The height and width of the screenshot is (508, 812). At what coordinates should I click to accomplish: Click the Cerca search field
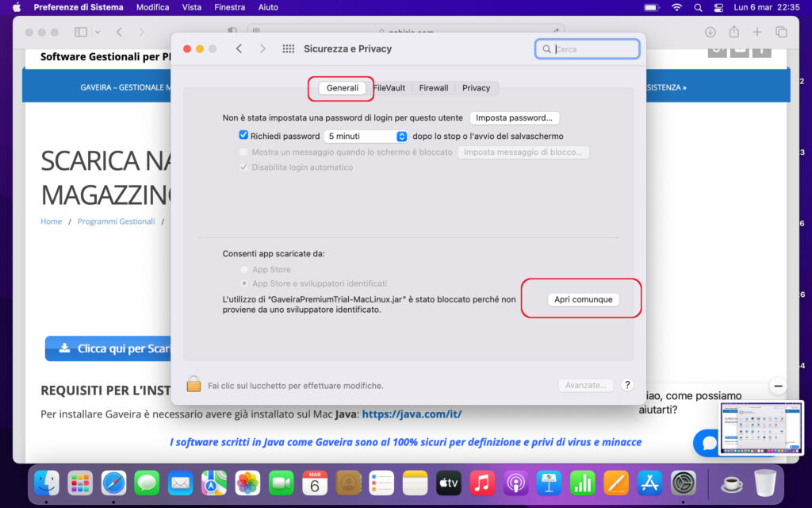(x=588, y=48)
